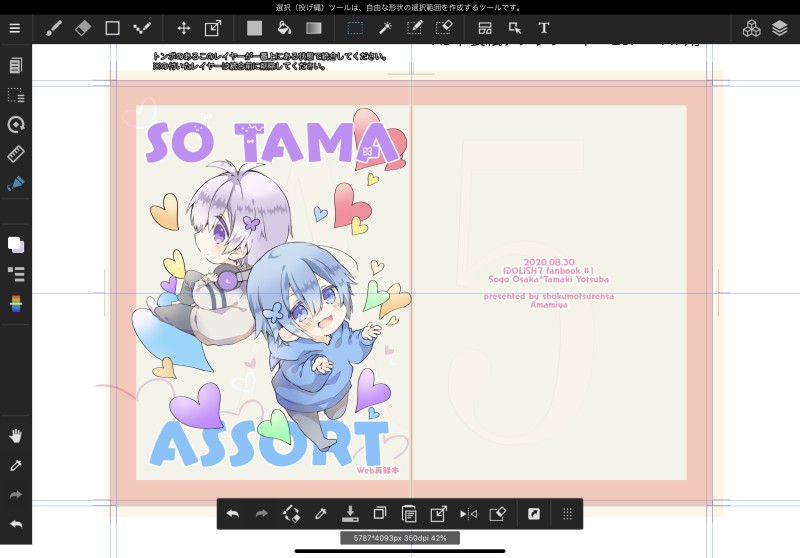Tap the gray fill color square

pyautogui.click(x=254, y=28)
